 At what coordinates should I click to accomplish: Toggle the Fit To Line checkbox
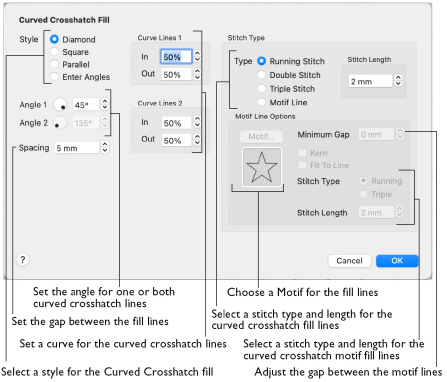click(x=302, y=165)
